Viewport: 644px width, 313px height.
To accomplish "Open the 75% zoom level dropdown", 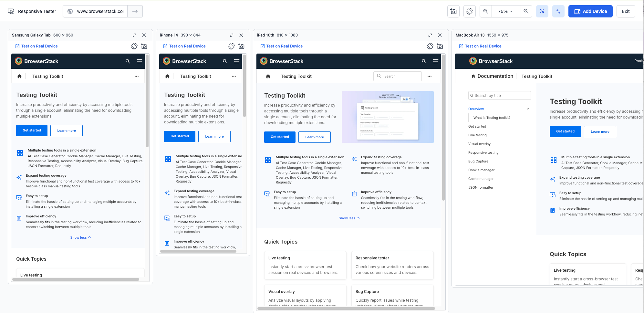I will point(505,11).
